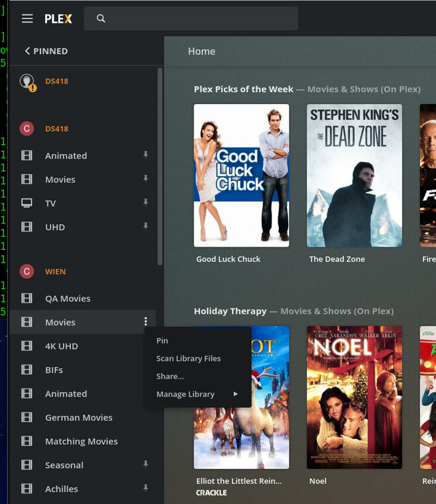Unpin the DS418 Movies library
Screen dimensions: 436x504
(146, 178)
